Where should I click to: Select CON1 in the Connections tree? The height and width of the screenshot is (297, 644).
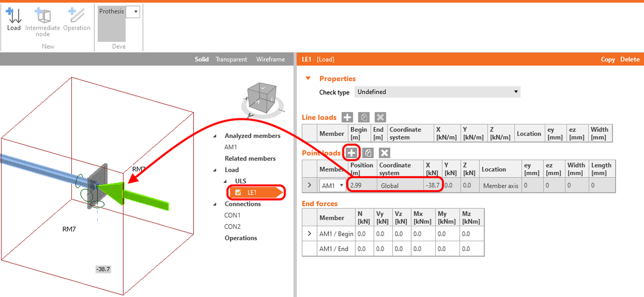[232, 215]
